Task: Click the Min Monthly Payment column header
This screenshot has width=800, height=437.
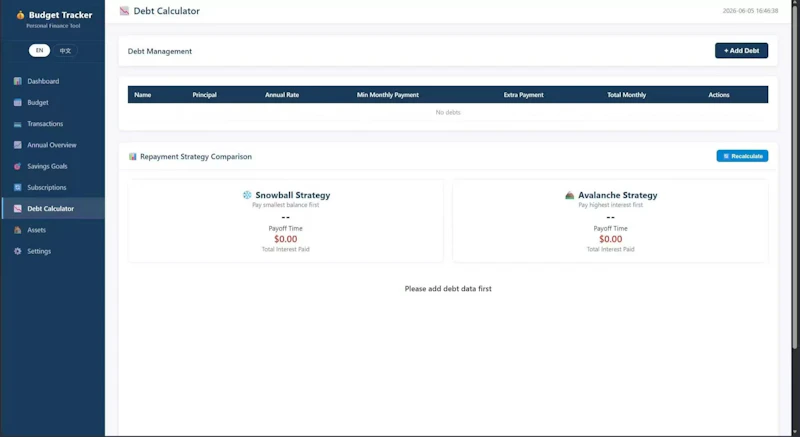Action: 388,95
